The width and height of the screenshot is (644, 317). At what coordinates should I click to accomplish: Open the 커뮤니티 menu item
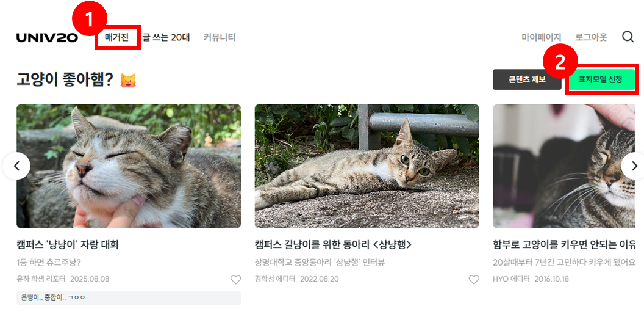coord(220,37)
